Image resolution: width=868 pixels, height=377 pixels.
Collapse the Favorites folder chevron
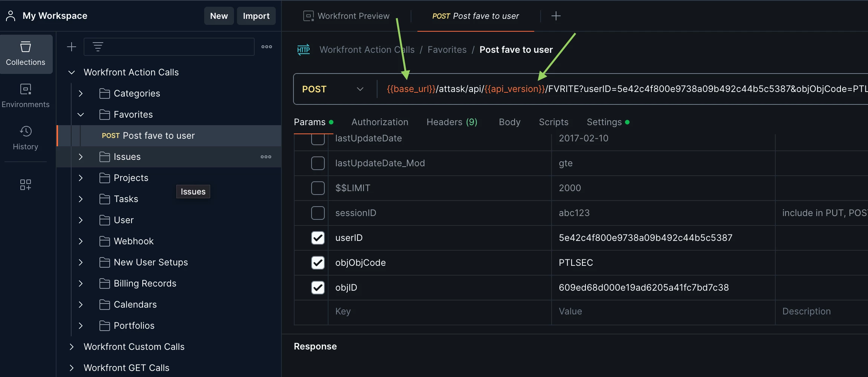(81, 115)
